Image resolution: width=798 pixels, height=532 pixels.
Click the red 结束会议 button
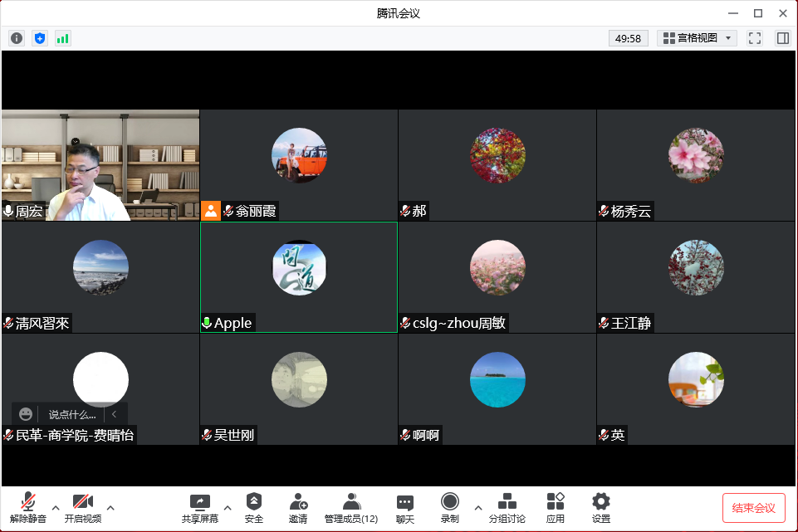[754, 508]
